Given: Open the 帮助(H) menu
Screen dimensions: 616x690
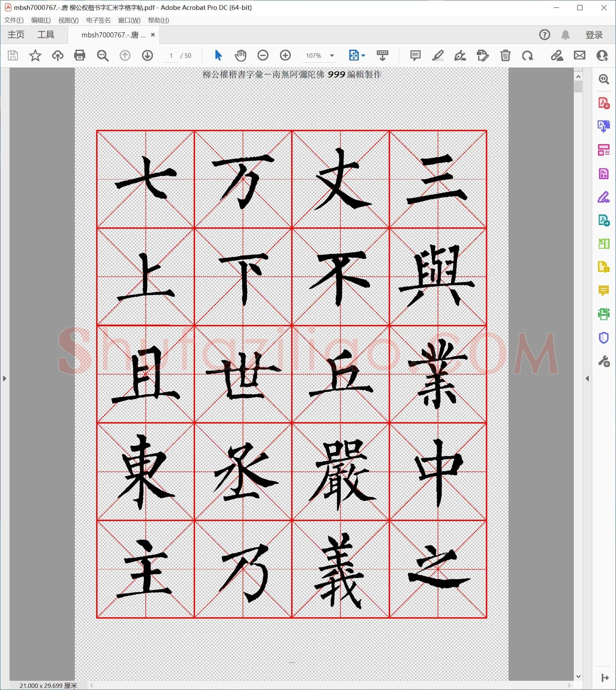Looking at the screenshot, I should pyautogui.click(x=158, y=20).
